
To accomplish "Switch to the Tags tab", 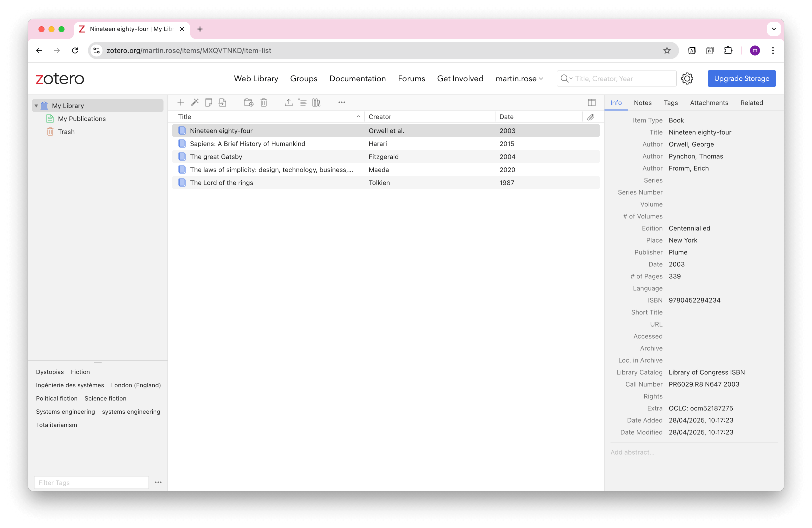I will tap(670, 103).
